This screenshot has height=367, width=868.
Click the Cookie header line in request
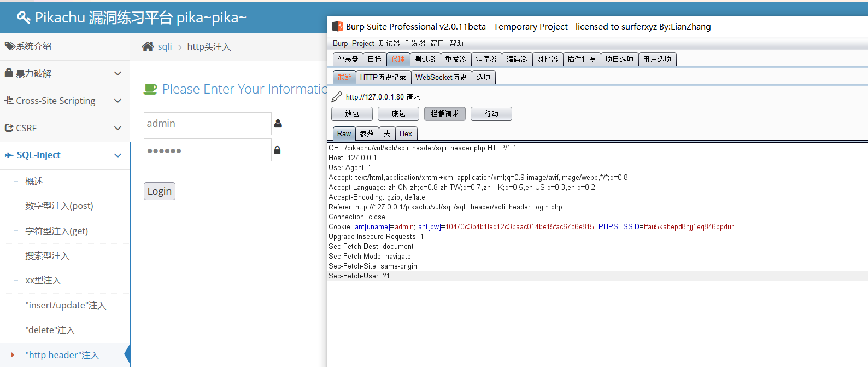point(531,227)
